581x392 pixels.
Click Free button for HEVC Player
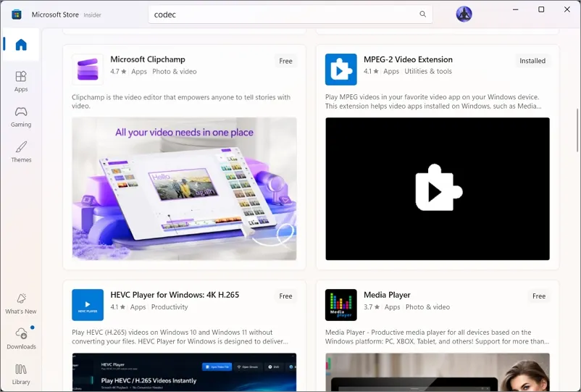(x=285, y=296)
